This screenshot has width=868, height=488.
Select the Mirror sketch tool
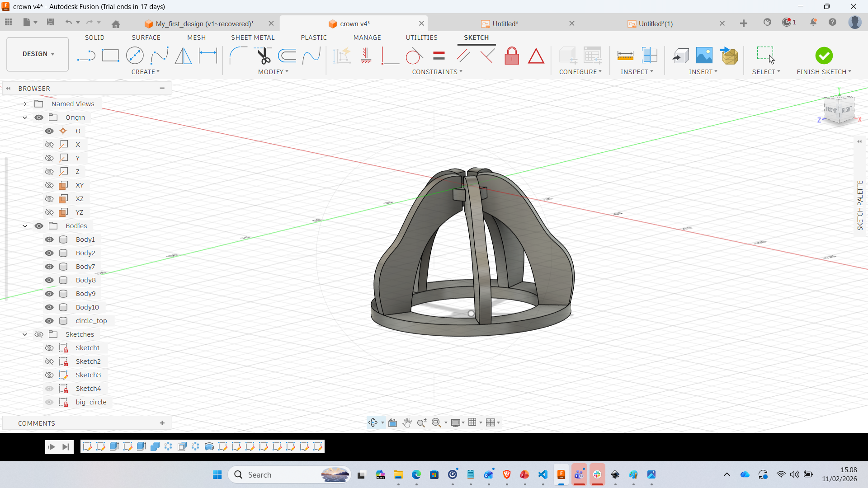coord(183,56)
